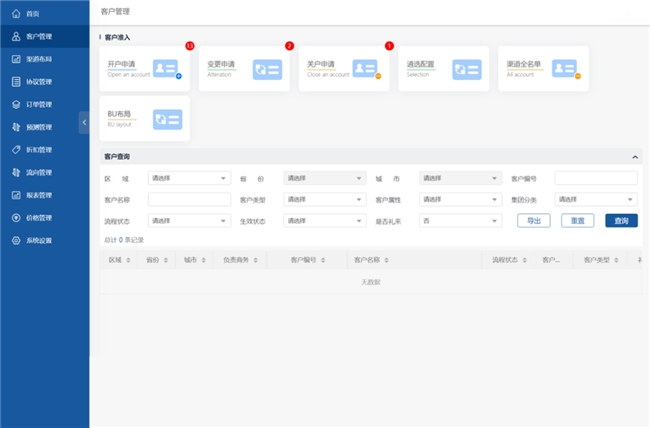This screenshot has width=650, height=428.
Task: Click the chart icon beside 渠道布局
Action: pyautogui.click(x=16, y=59)
